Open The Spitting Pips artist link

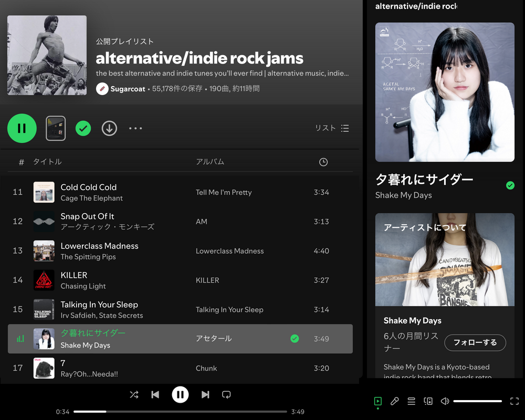pos(88,257)
